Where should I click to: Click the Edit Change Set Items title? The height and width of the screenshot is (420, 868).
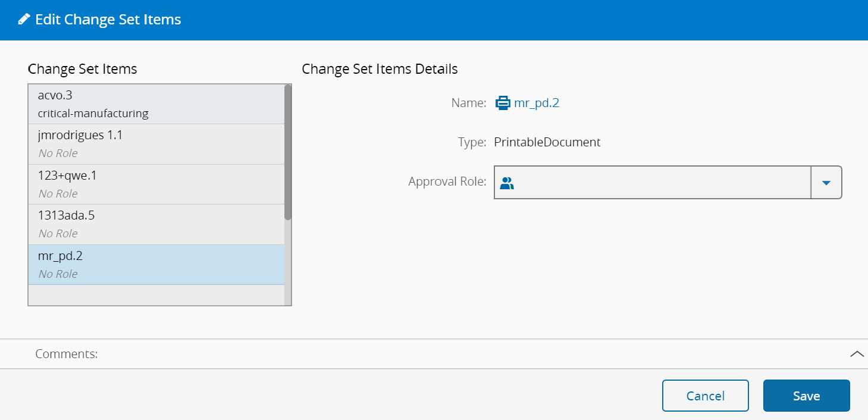point(108,20)
